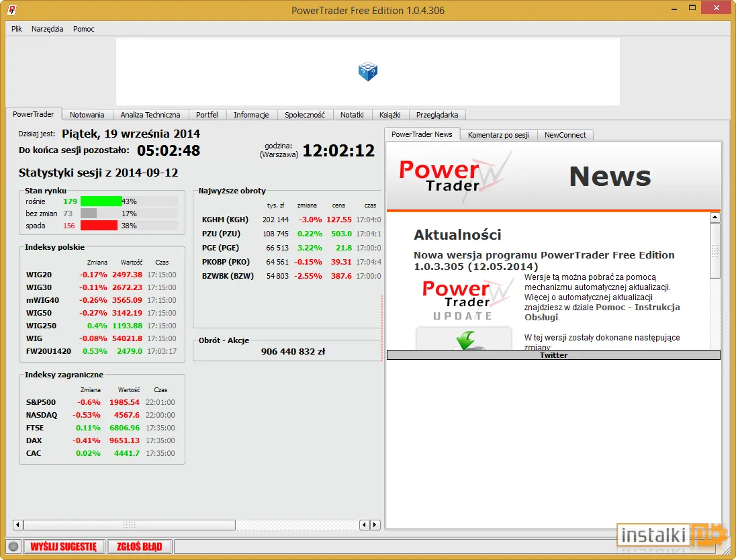This screenshot has width=736, height=560.
Task: Click the WIG30 index row
Action: [101, 287]
